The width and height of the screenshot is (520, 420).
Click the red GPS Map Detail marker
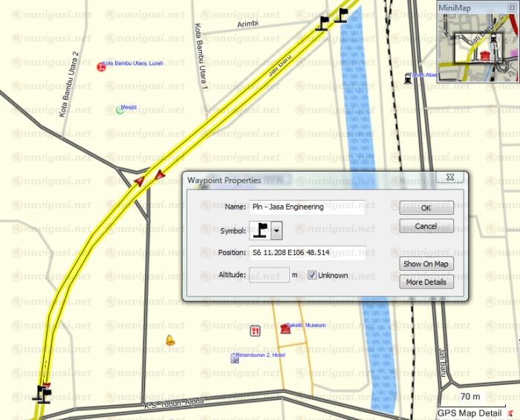(510, 413)
